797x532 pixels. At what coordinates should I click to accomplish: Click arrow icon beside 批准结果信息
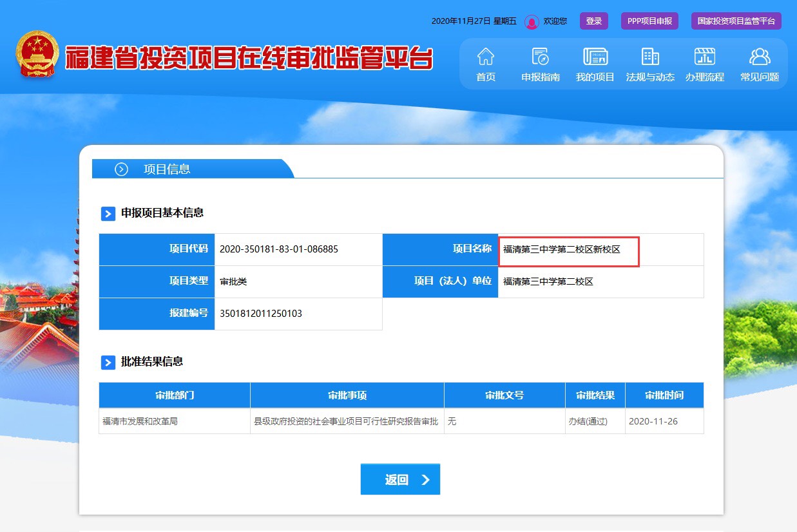coord(108,363)
